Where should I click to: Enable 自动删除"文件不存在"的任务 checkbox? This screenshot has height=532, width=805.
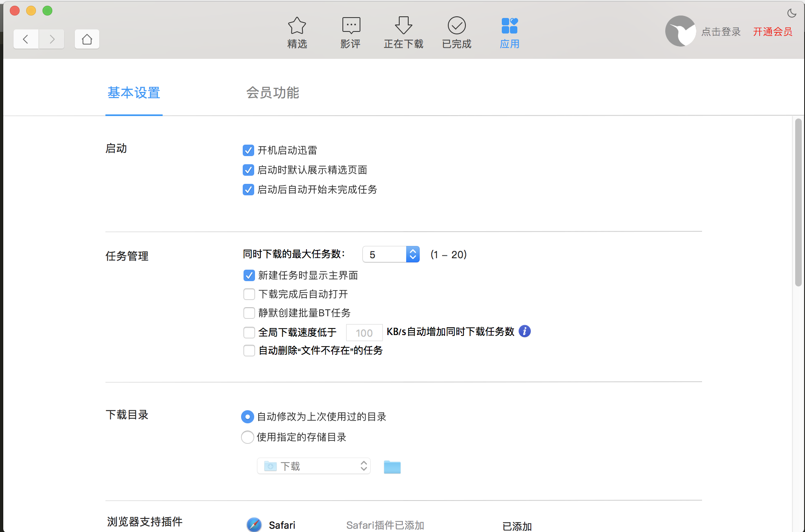coord(249,351)
